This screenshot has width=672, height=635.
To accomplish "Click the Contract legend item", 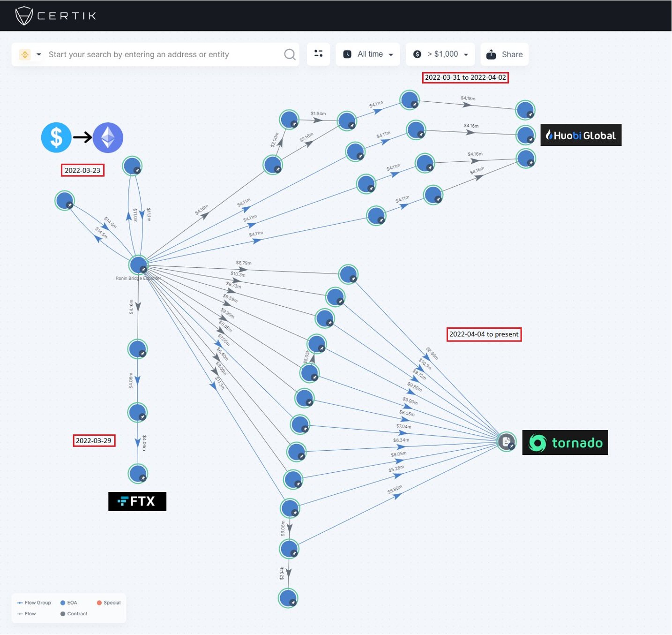I will click(74, 613).
